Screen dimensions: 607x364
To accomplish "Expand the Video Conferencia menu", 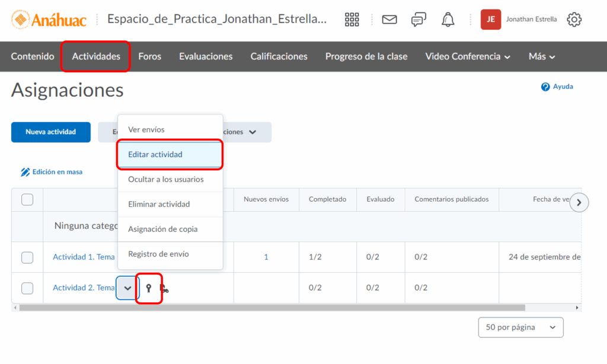I will point(468,57).
